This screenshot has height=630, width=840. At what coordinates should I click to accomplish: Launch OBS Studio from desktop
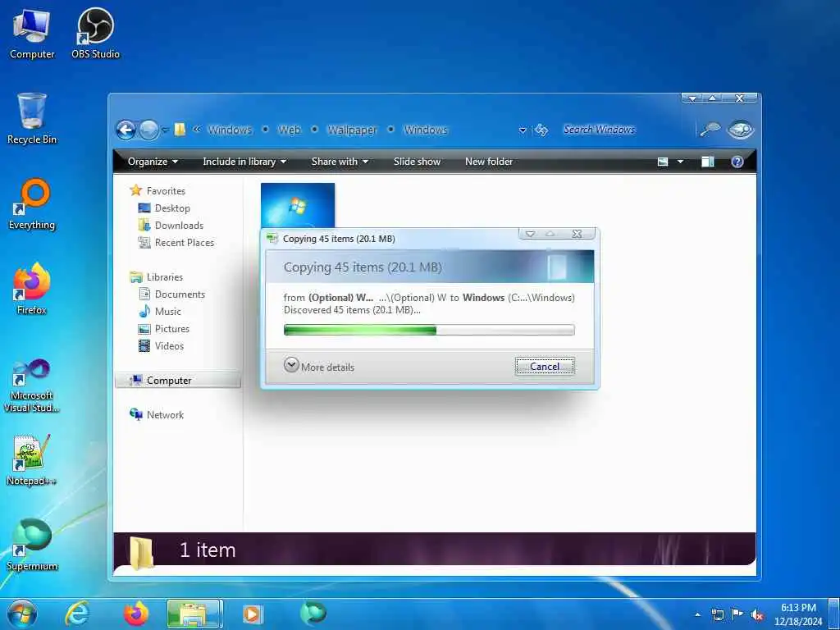(95, 34)
